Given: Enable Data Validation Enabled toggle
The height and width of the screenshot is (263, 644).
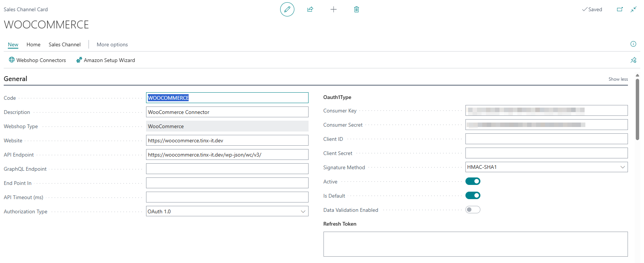Looking at the screenshot, I should [473, 210].
